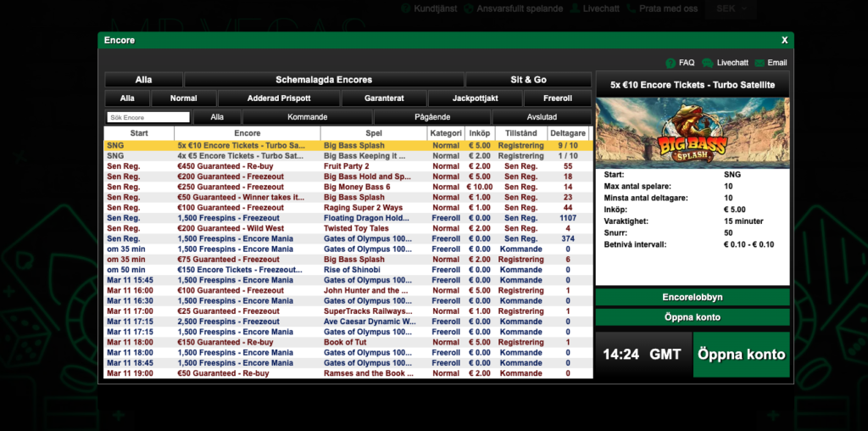Filter by Normal category

[184, 98]
